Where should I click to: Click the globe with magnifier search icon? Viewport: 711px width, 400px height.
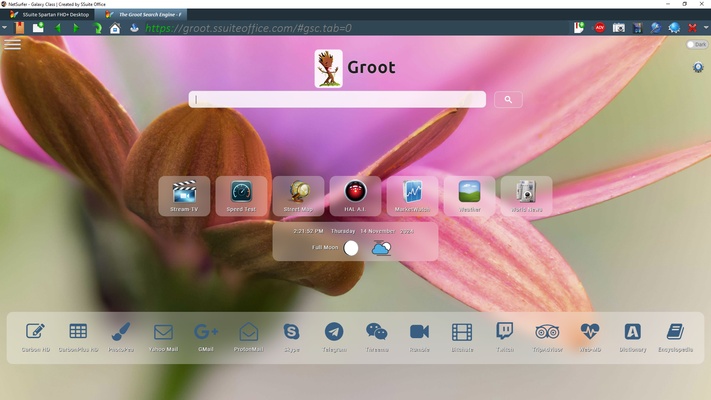pos(656,28)
